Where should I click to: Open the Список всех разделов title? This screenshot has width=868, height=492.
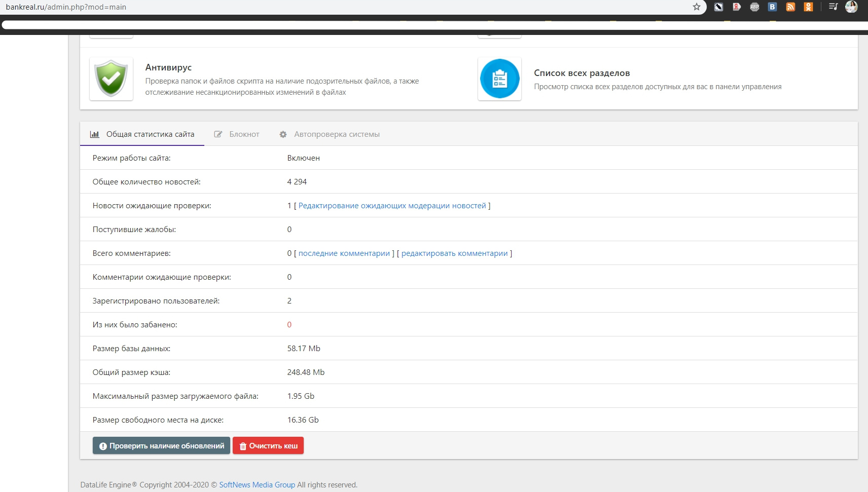pyautogui.click(x=582, y=73)
